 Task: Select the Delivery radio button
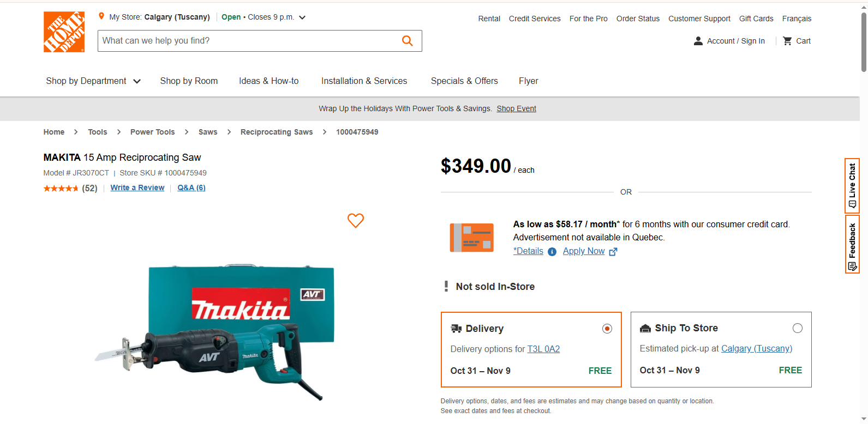click(607, 329)
